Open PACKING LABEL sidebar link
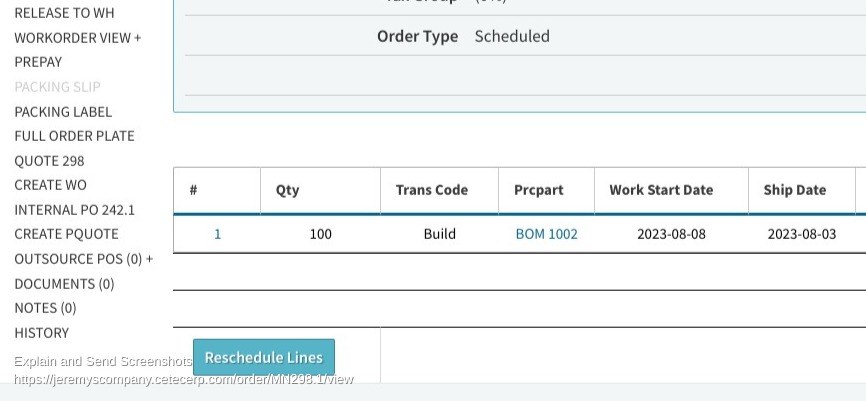This screenshot has height=401, width=866. tap(63, 111)
